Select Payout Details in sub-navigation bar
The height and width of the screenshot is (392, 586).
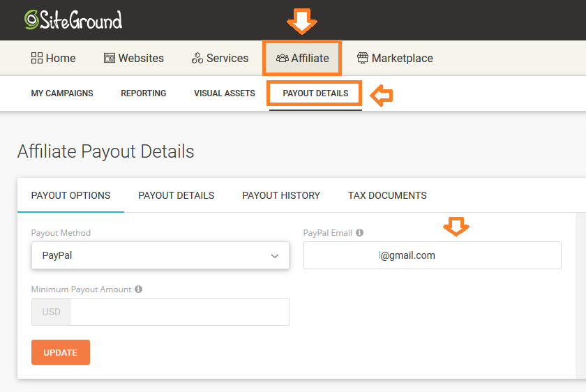click(x=315, y=93)
